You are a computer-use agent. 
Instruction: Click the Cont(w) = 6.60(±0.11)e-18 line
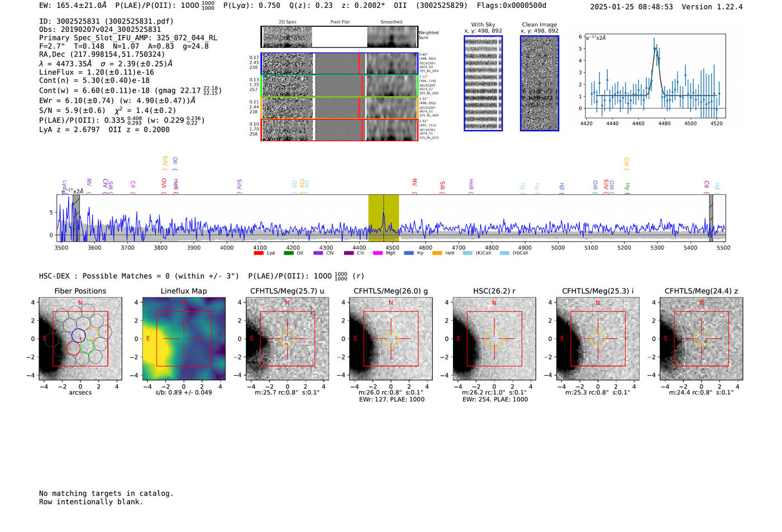point(130,90)
